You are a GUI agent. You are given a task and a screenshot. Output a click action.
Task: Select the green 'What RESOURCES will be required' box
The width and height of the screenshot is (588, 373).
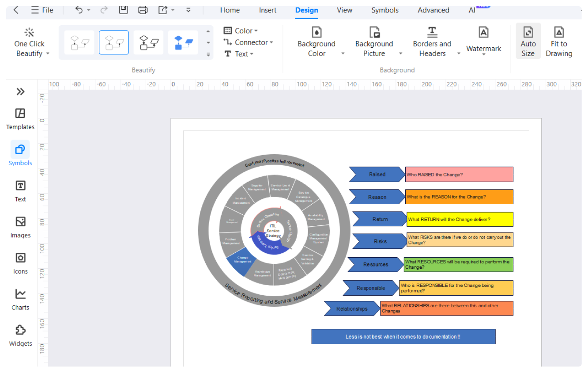pos(458,264)
